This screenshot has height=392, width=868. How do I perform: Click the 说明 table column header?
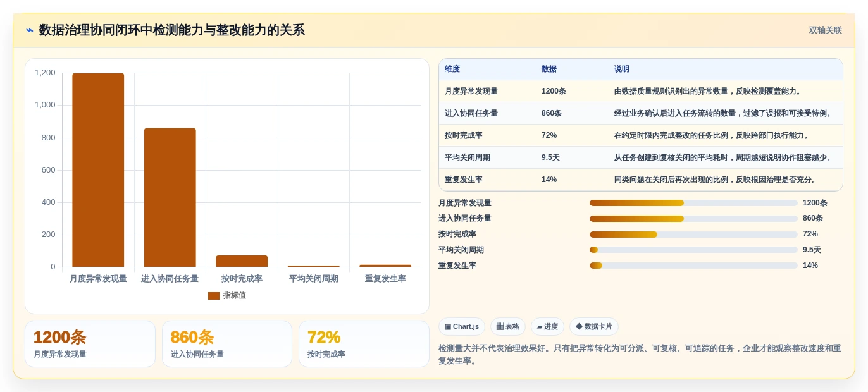(622, 70)
